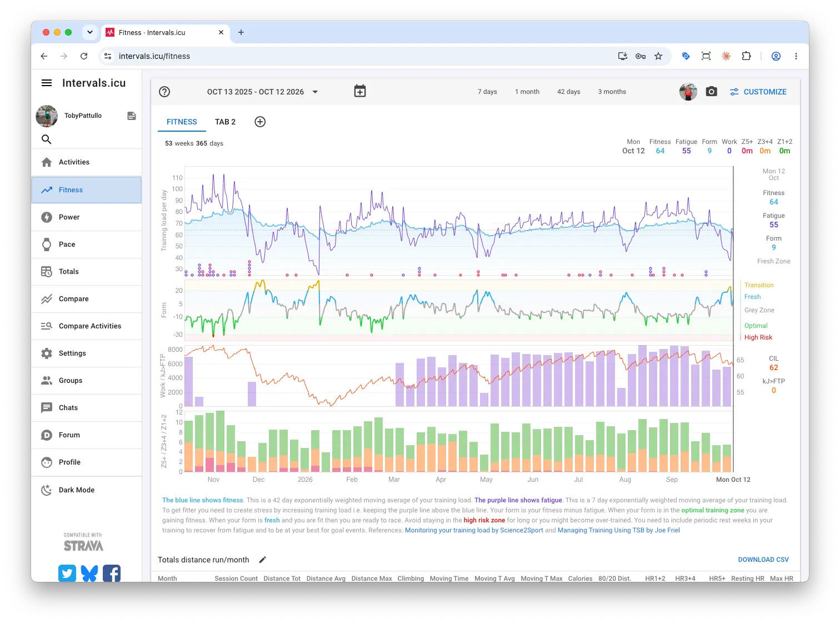Switch to TAB 2
Viewport: 840px width, 623px height.
click(226, 122)
